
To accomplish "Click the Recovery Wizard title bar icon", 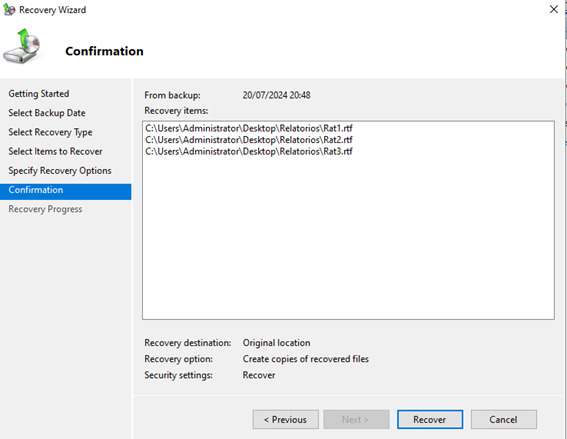I will click(9, 9).
